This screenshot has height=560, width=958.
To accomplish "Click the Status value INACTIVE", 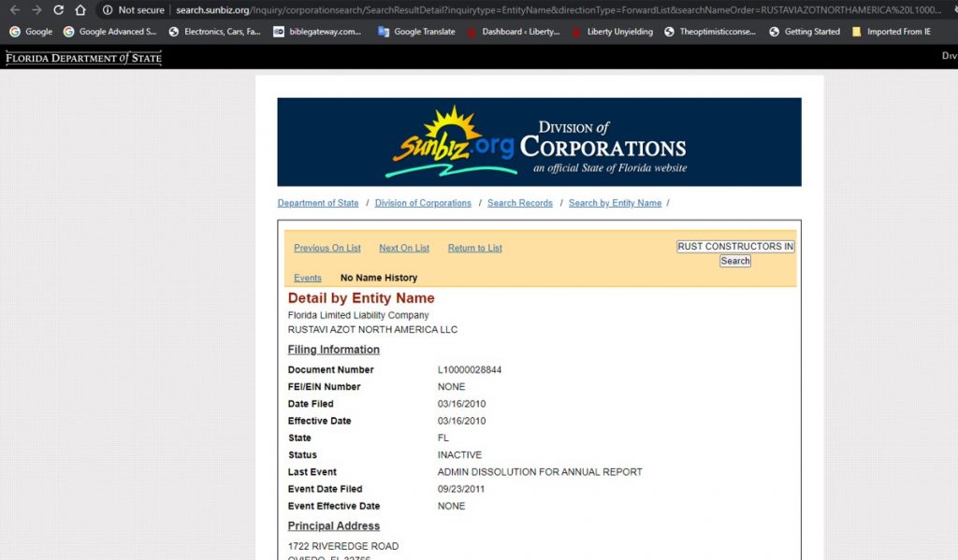I will click(x=459, y=455).
